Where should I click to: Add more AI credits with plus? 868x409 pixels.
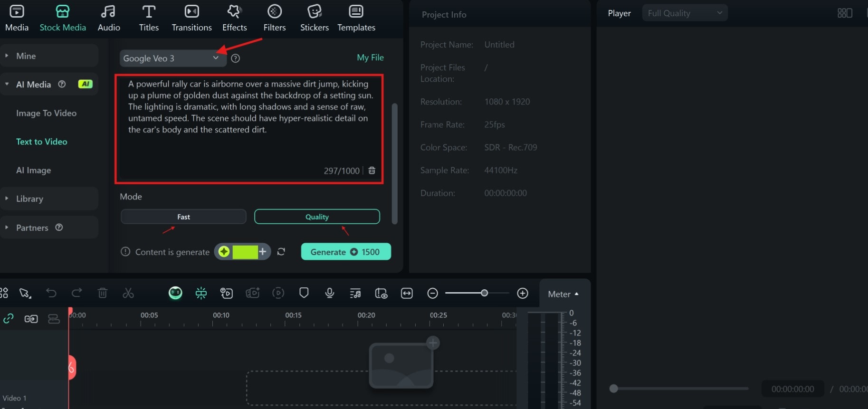[x=263, y=251]
